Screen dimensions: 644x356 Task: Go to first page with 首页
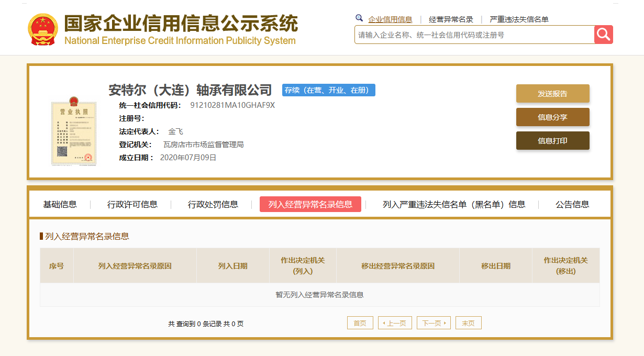pos(360,323)
